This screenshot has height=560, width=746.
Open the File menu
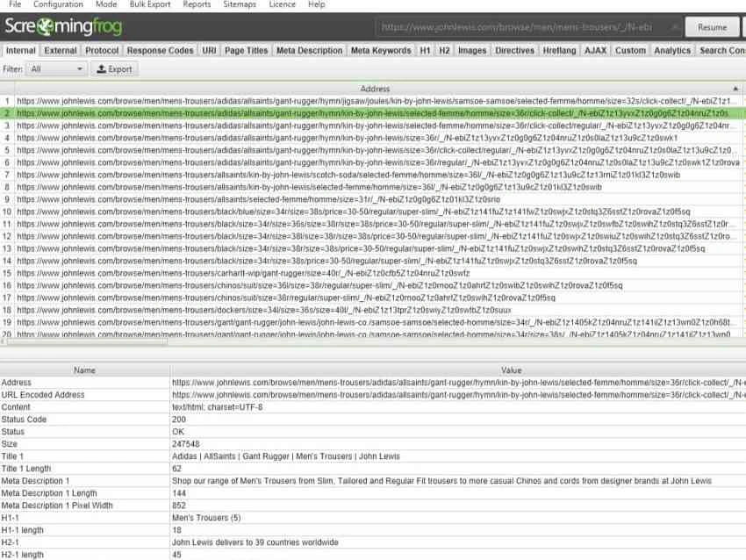tap(15, 4)
